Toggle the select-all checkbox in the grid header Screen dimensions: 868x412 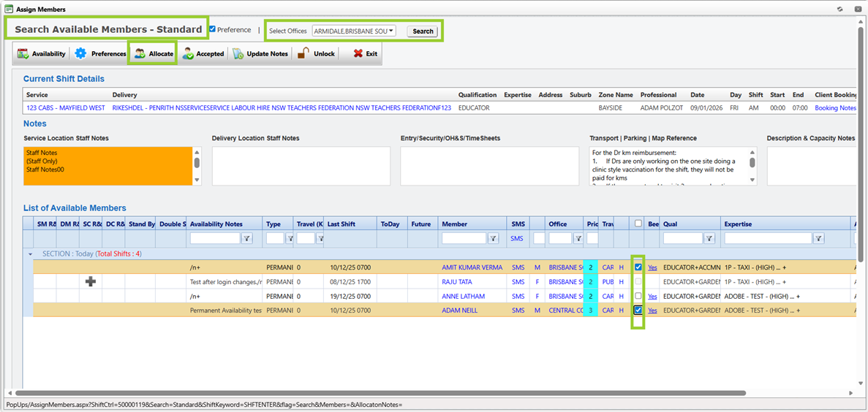(x=638, y=224)
